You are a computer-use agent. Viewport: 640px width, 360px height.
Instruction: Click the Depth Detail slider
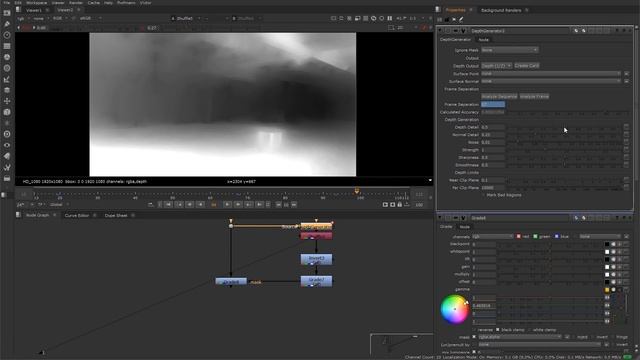coord(565,127)
